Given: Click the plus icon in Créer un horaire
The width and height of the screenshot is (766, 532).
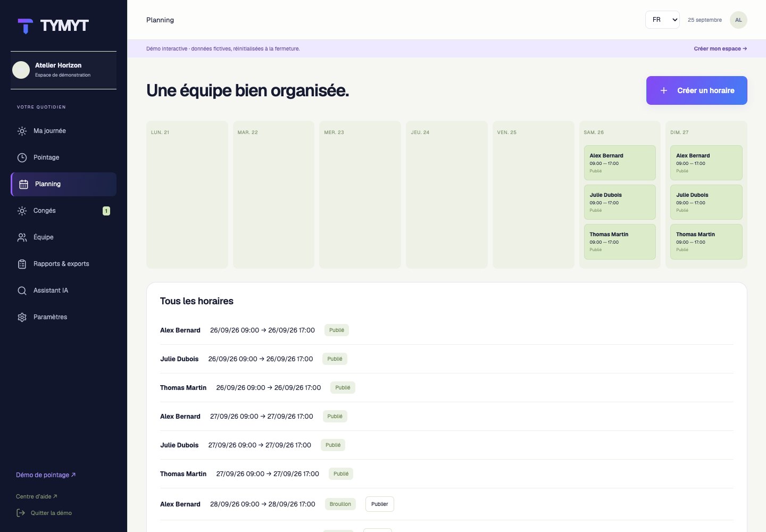Looking at the screenshot, I should [664, 90].
